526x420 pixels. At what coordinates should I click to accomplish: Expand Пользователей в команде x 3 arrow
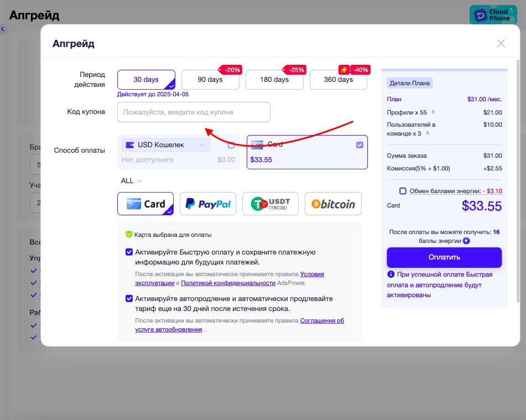[428, 133]
